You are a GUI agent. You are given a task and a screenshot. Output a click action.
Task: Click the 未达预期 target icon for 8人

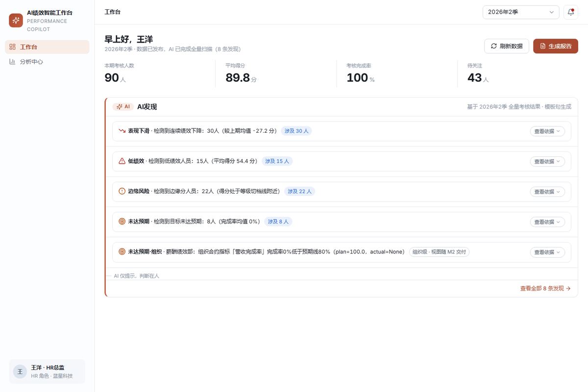pyautogui.click(x=122, y=221)
